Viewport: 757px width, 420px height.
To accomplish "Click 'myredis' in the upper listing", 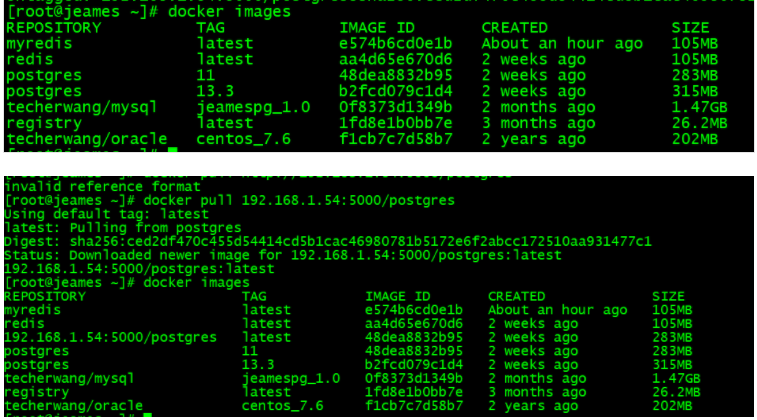I will pos(39,44).
